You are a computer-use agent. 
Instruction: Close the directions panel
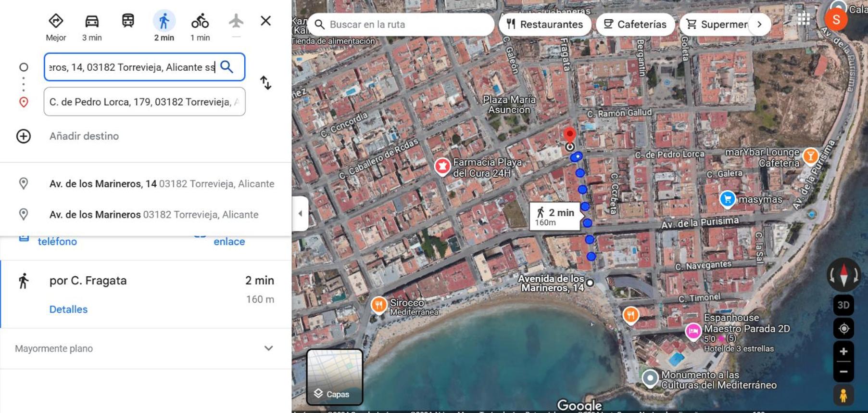[265, 21]
